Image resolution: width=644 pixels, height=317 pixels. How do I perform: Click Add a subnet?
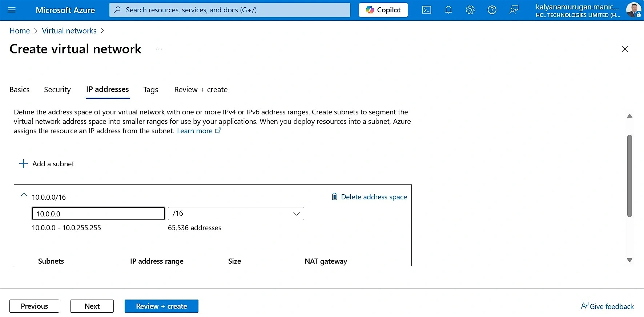(47, 164)
